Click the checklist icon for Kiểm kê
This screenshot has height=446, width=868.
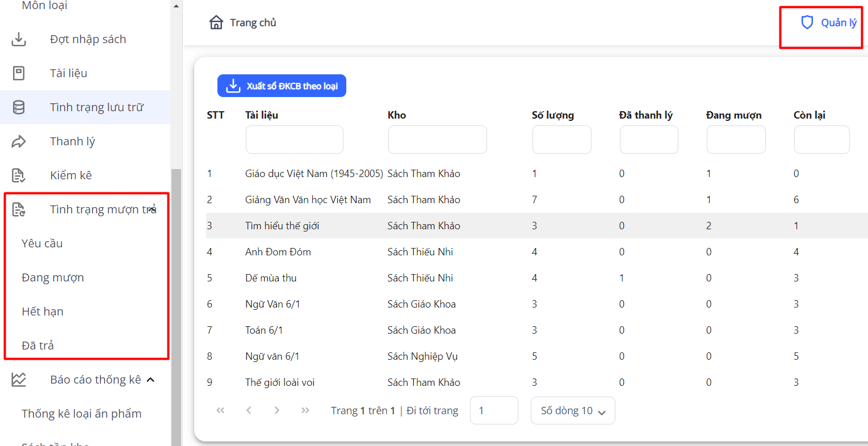click(x=19, y=175)
